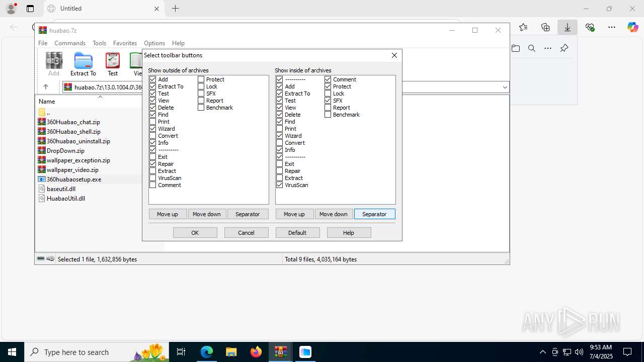Viewport: 644px width, 362px height.
Task: Pin the downloads panel
Action: [x=564, y=48]
